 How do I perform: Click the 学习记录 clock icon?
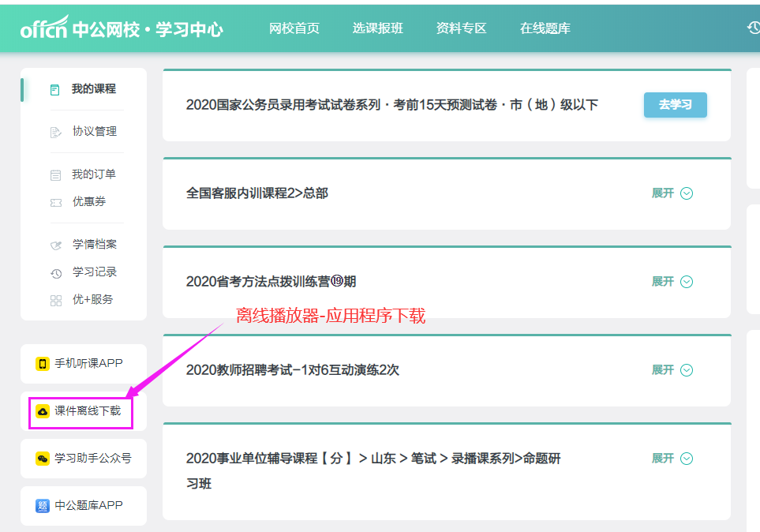click(55, 273)
